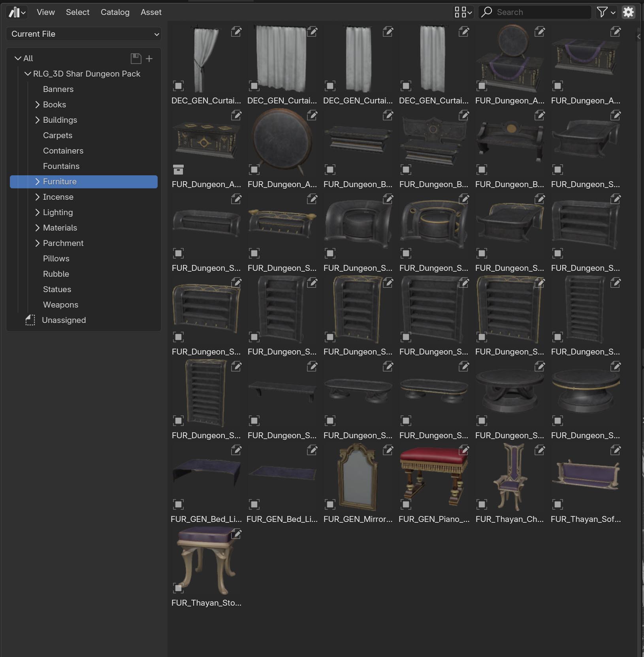Click object type icon on FUR_GEN_Mirror asset
Image resolution: width=644 pixels, height=657 pixels.
[x=330, y=504]
